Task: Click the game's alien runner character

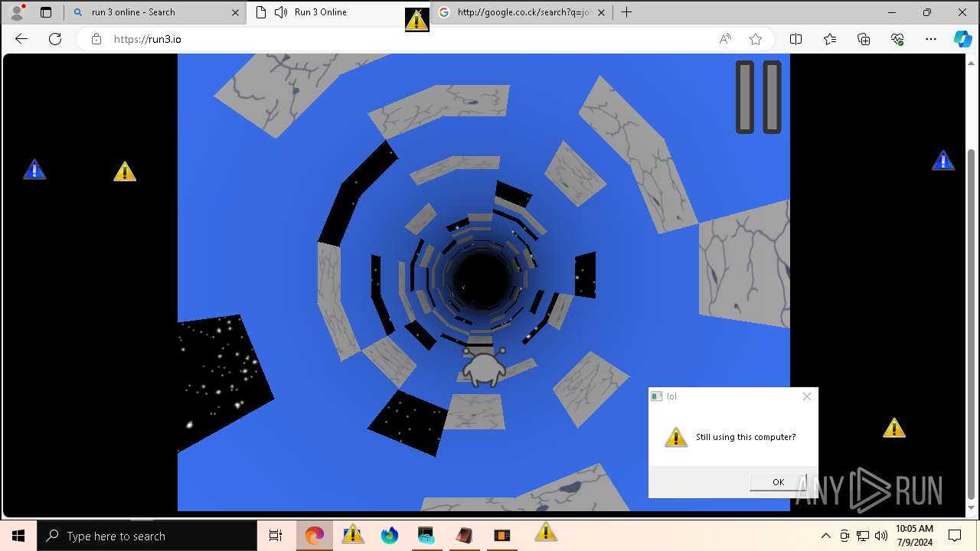Action: pyautogui.click(x=484, y=367)
